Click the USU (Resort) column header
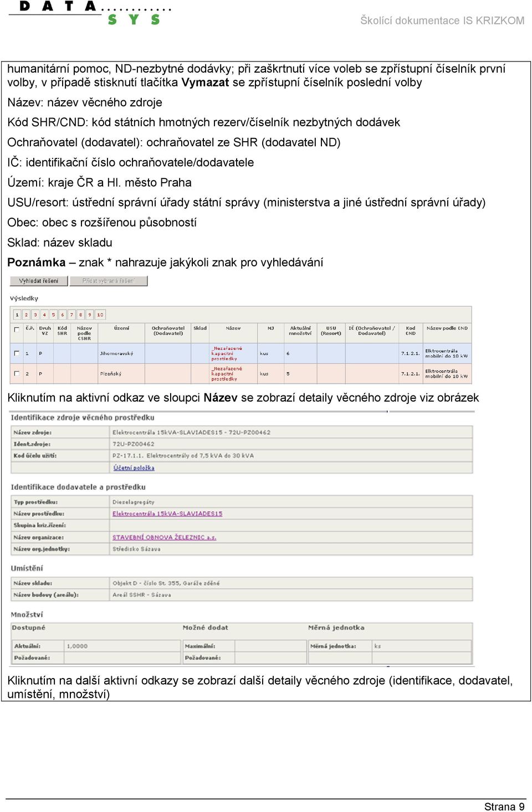 331,331
